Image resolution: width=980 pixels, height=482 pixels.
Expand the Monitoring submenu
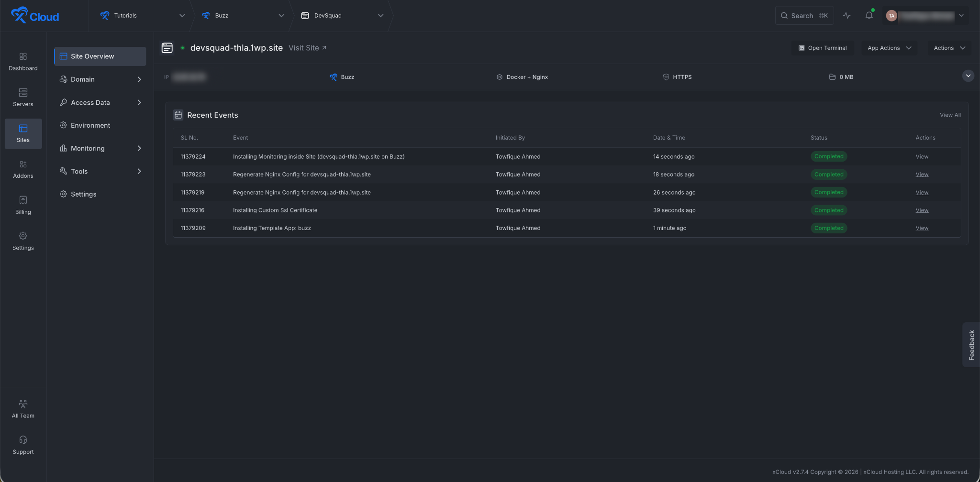(x=139, y=148)
